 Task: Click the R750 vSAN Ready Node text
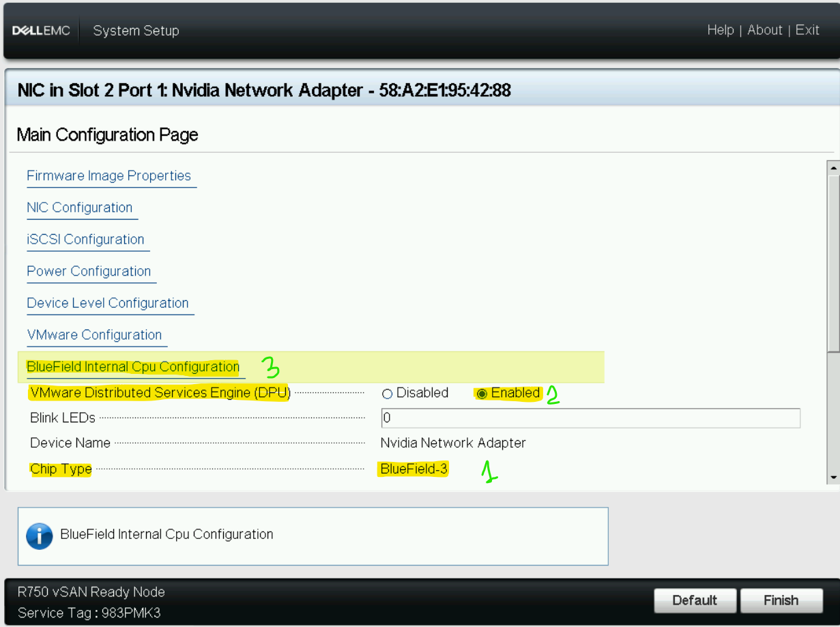pos(91,592)
